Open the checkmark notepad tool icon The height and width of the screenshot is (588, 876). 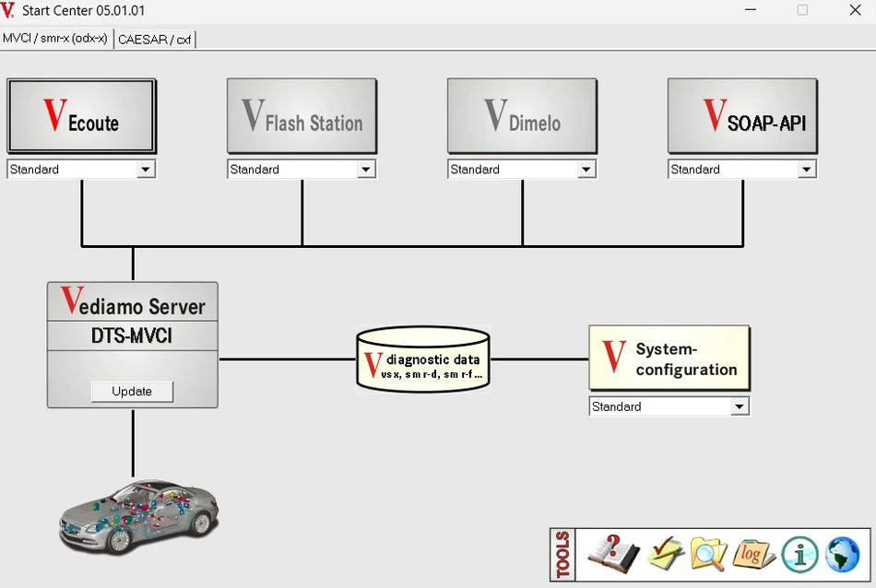[x=666, y=554]
